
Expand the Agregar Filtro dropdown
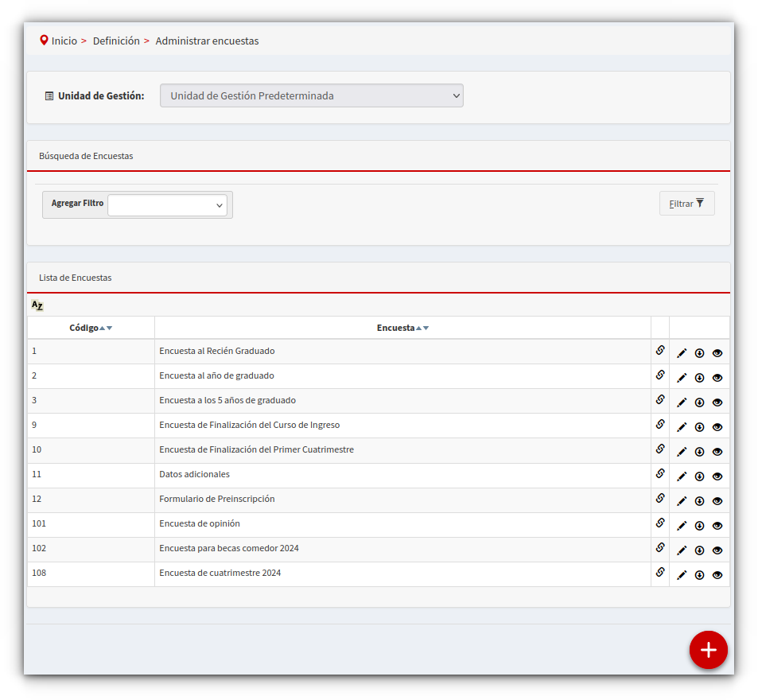[168, 205]
